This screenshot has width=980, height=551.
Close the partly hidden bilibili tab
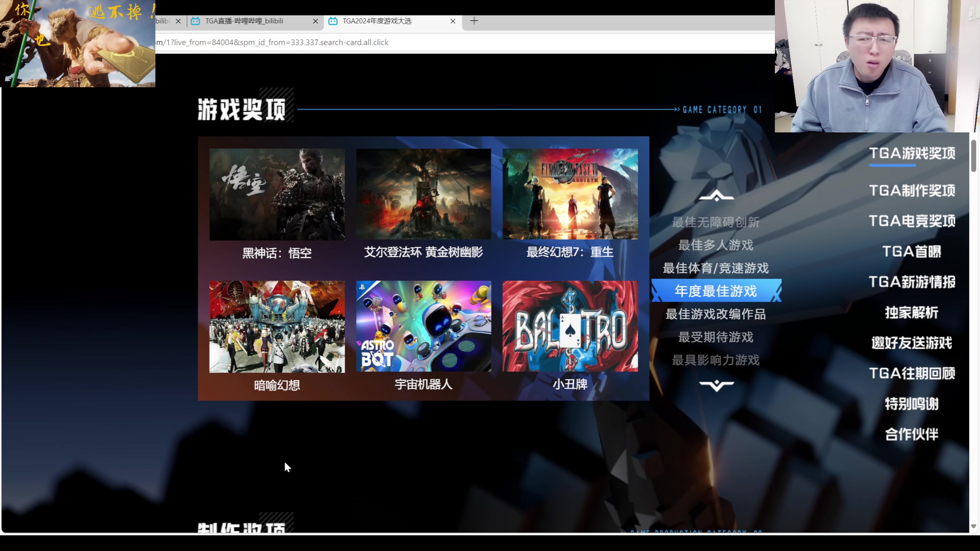point(178,21)
